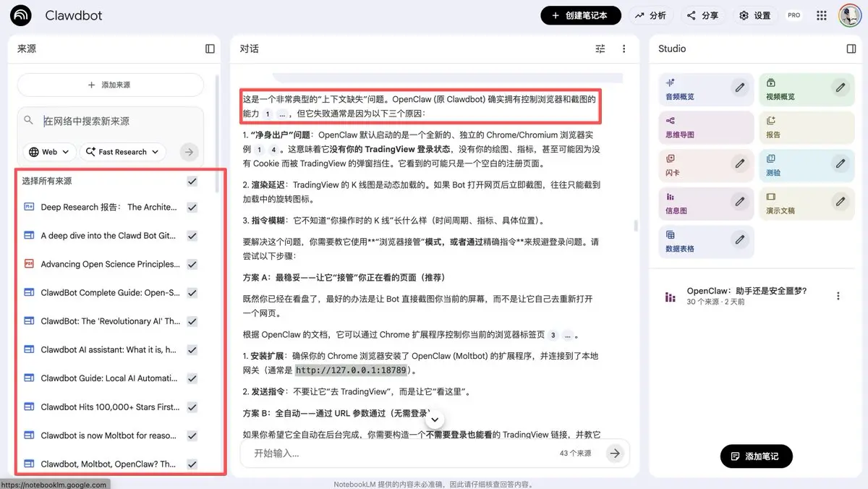868x489 pixels.
Task: Expand the citation ellipsis after citation 1
Action: [x=282, y=114]
